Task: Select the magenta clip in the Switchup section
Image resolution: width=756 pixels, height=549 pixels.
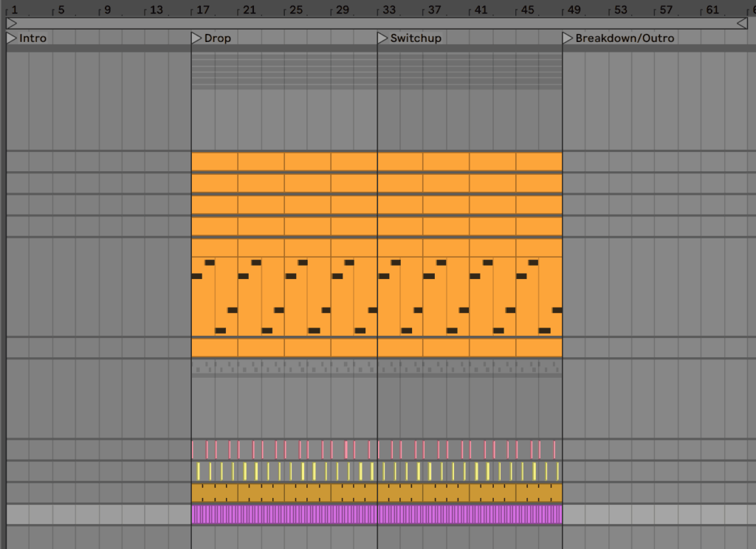Action: (470, 514)
